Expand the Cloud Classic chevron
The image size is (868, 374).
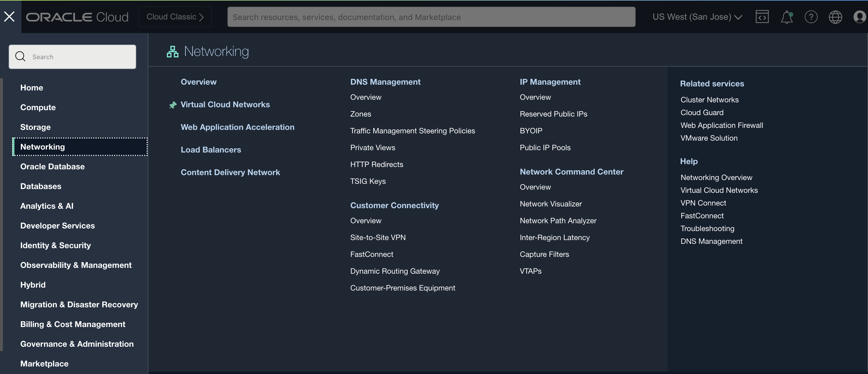click(201, 17)
